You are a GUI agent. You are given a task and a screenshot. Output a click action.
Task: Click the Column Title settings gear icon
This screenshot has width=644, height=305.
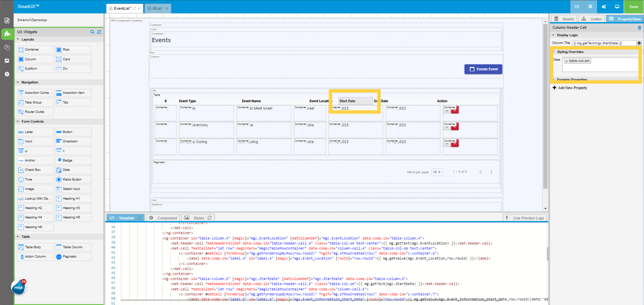(x=639, y=43)
